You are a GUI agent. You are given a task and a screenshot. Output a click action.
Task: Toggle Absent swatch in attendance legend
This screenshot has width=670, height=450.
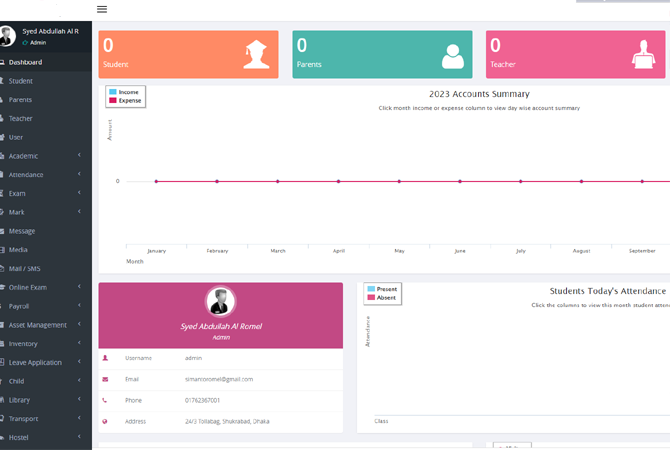370,297
